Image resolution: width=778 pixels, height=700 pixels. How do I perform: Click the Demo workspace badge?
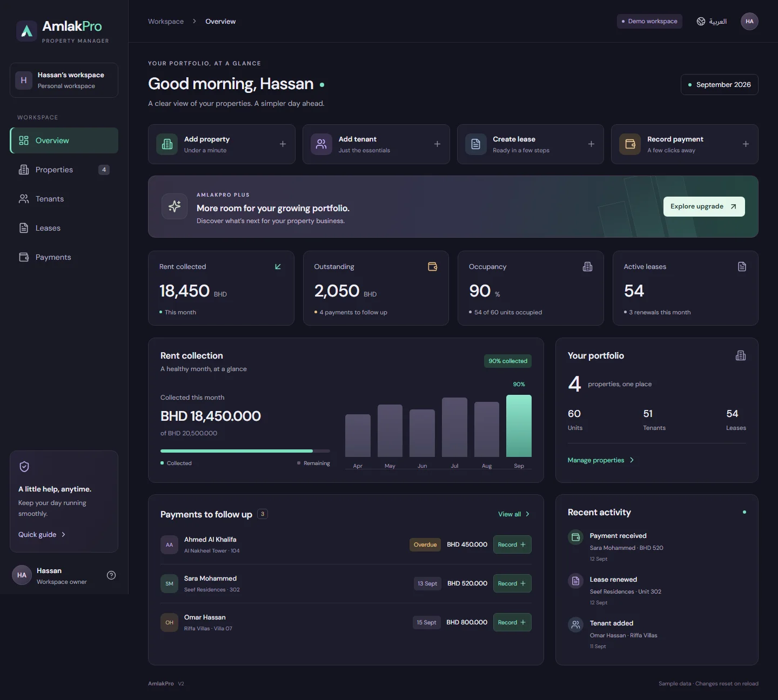(x=650, y=22)
